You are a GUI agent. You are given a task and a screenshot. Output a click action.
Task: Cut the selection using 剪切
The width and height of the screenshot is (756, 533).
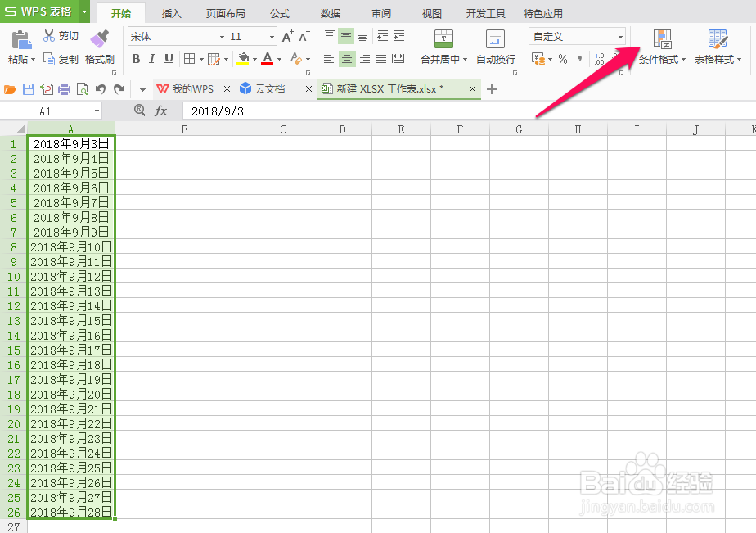(61, 36)
